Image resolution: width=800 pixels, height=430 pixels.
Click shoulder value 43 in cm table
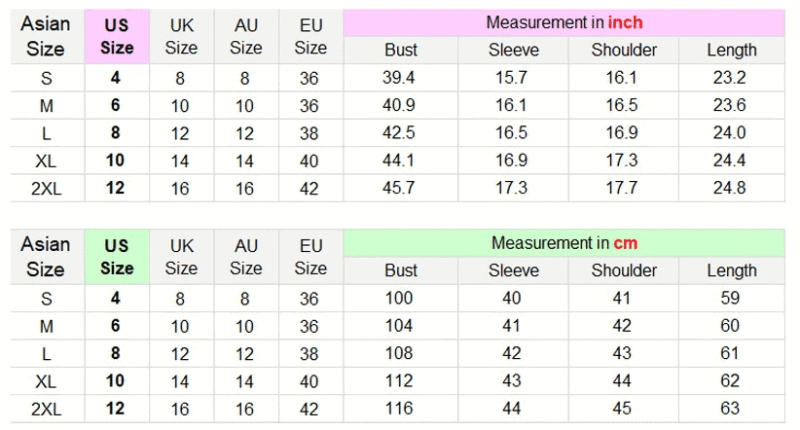pyautogui.click(x=622, y=353)
